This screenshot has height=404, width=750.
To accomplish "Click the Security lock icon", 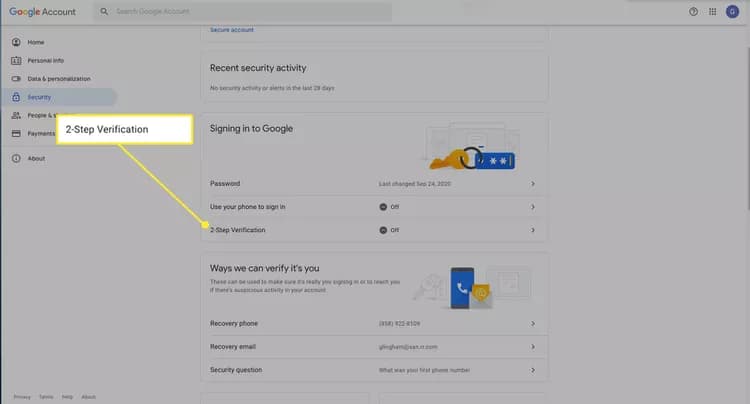I will tap(16, 97).
